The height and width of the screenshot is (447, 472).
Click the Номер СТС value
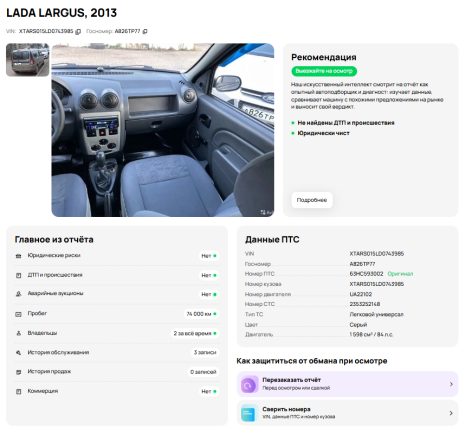(365, 304)
